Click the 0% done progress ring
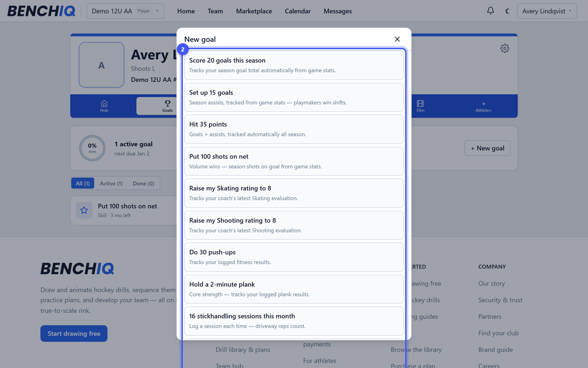 point(92,148)
